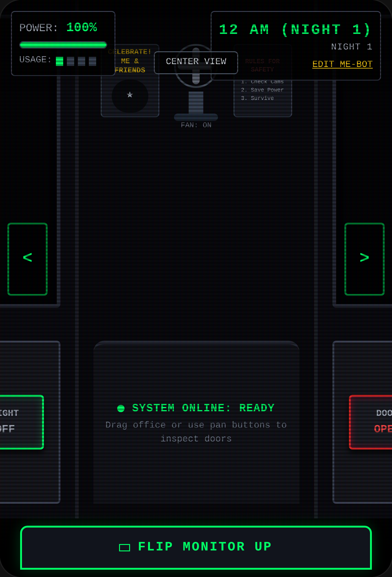392x577 pixels.
Task: Click the "FAN: ON" label
Action: click(196, 125)
